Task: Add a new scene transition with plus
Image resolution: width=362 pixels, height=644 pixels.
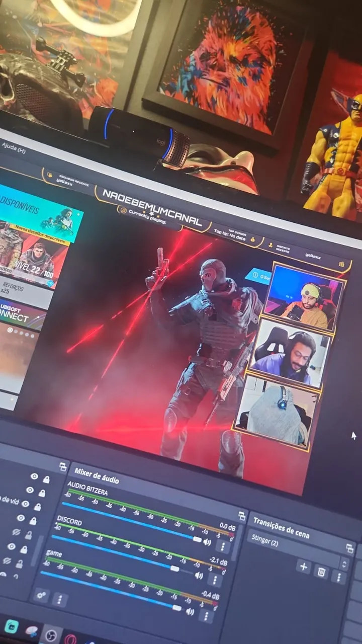Action: 303,567
